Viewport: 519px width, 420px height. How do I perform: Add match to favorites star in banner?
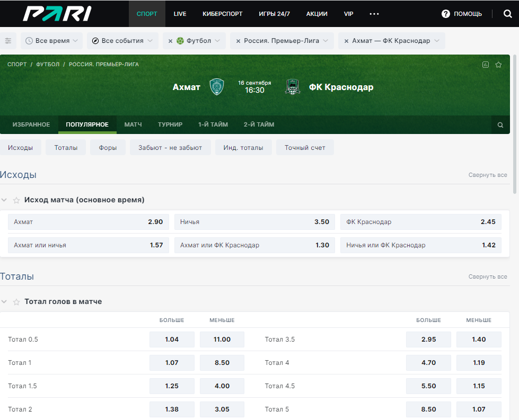coord(498,65)
